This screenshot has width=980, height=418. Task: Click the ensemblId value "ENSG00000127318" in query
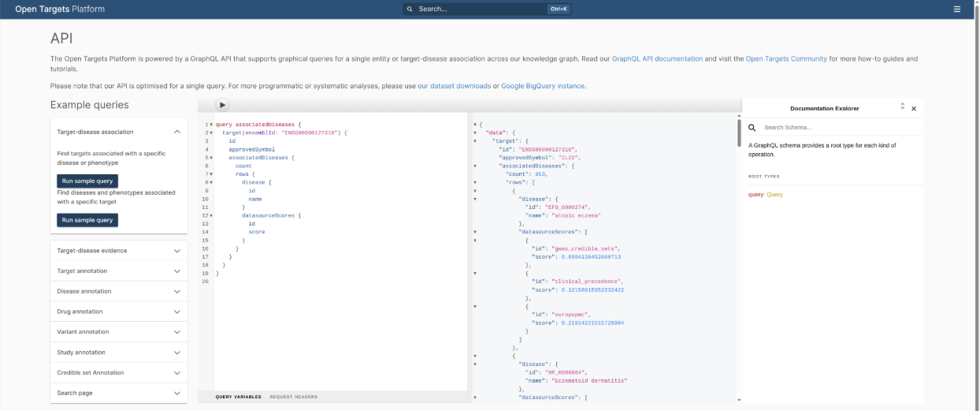[x=310, y=132]
